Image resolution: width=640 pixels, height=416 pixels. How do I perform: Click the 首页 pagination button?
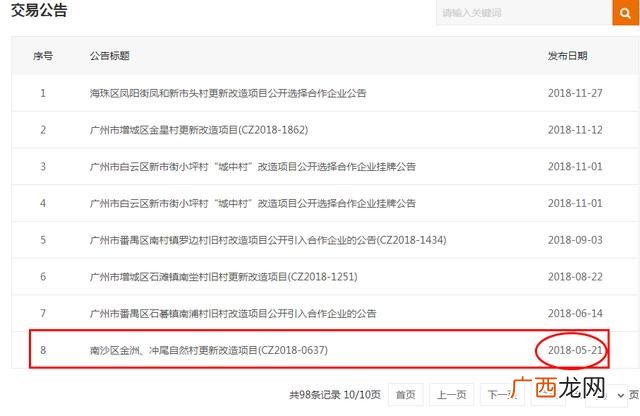click(x=406, y=395)
